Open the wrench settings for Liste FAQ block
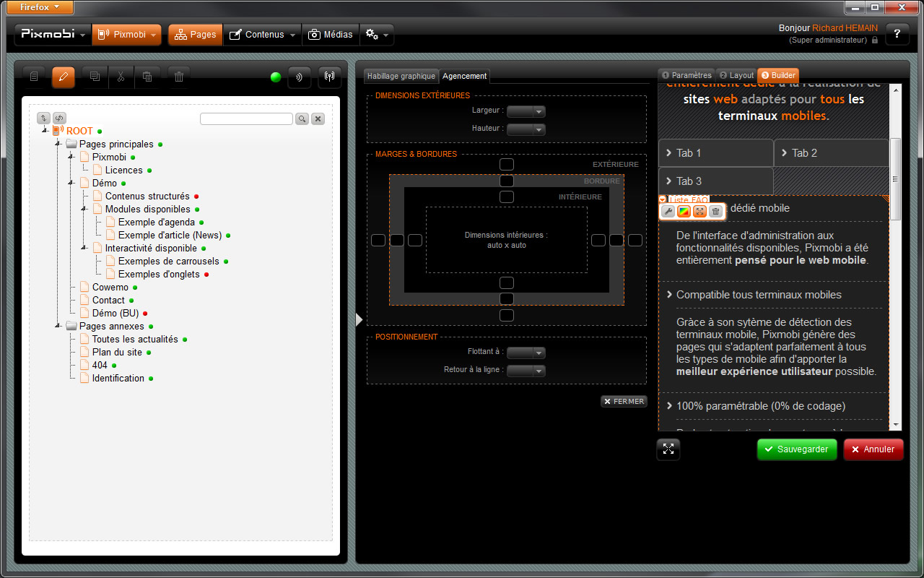 click(668, 211)
